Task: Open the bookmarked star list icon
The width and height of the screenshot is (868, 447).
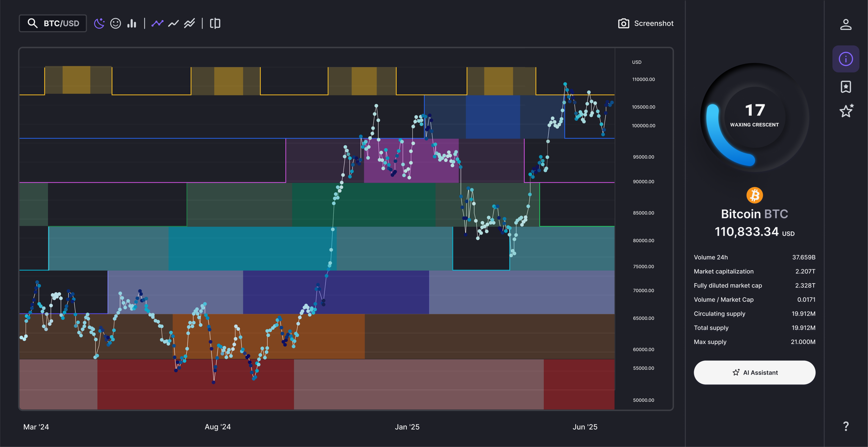Action: click(x=845, y=87)
